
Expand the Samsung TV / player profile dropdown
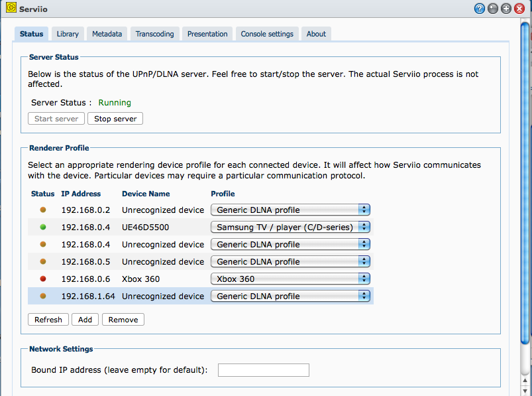coord(290,227)
